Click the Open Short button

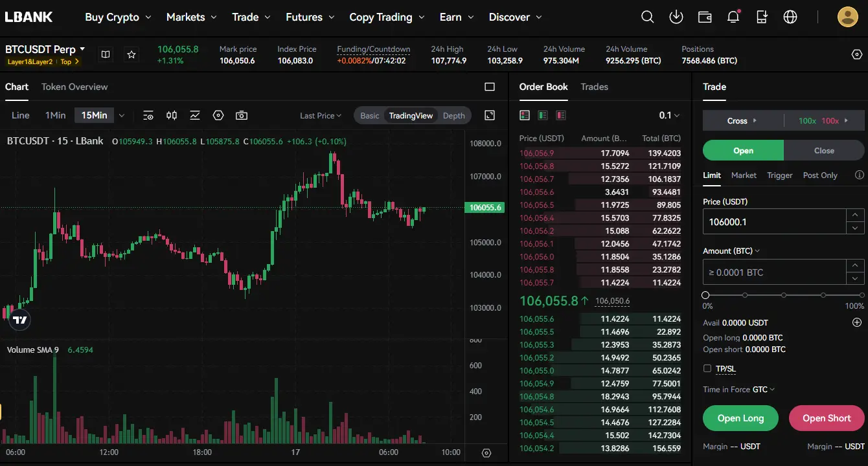pyautogui.click(x=827, y=418)
